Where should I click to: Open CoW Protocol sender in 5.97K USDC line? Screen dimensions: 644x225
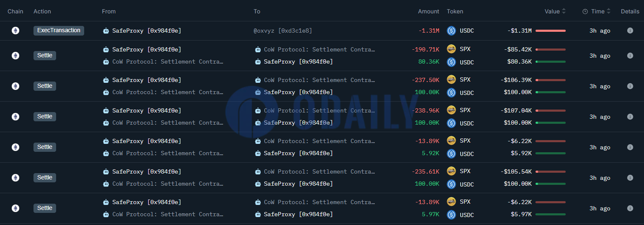click(167, 214)
